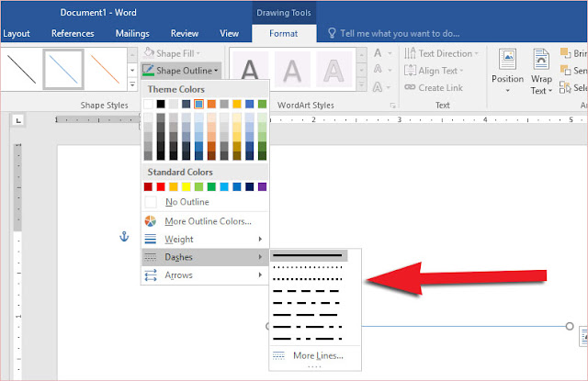This screenshot has height=381, width=588.
Task: Open the Shape Fill dropdown arrow
Action: pos(198,54)
